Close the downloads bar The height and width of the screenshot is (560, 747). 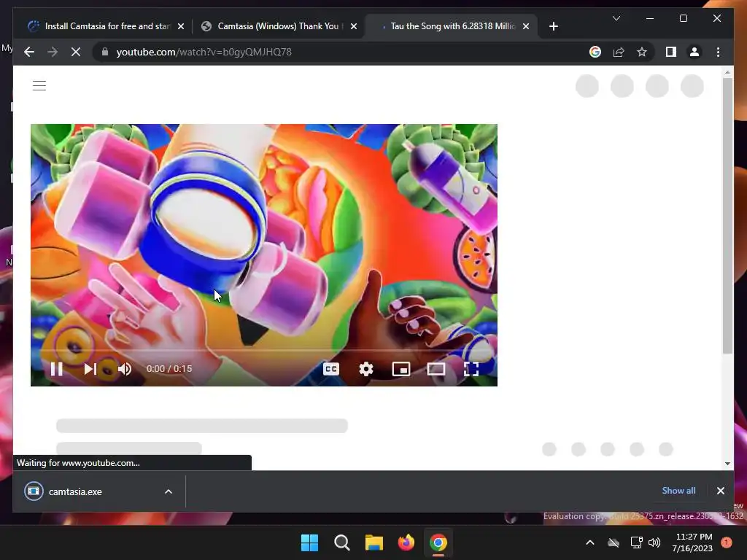(720, 491)
